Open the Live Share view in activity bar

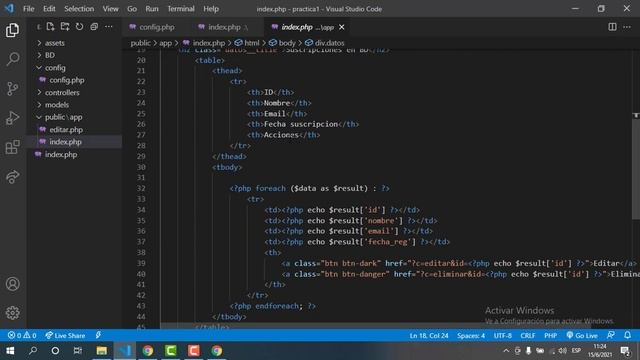point(12,177)
